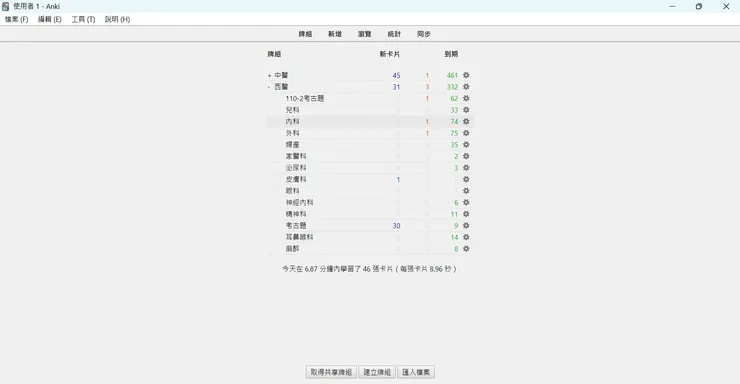
Task: Open 統計 statistics view
Action: (395, 34)
